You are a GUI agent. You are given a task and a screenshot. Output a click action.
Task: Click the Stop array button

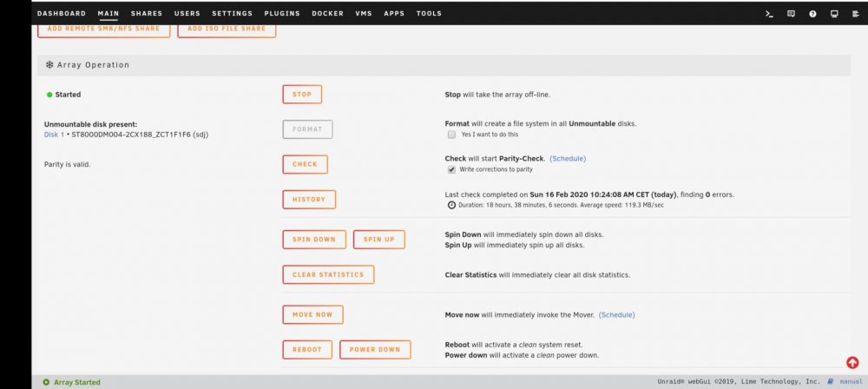302,94
